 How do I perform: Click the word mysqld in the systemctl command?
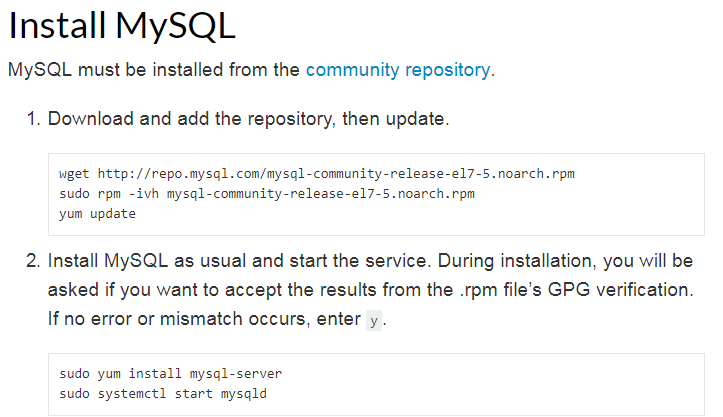click(x=244, y=393)
